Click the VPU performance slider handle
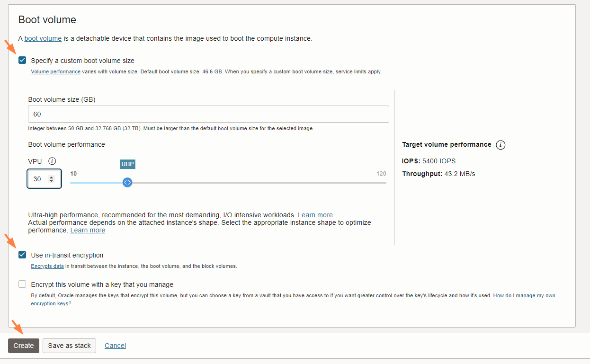Screen dimensions: 590x364 127,182
